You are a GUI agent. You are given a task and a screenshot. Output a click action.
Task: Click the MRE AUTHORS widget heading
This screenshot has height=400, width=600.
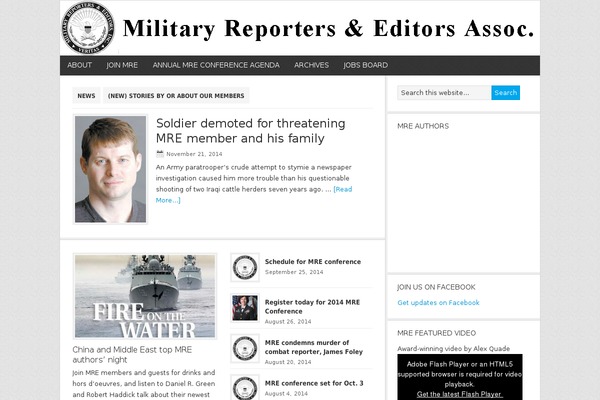pos(423,126)
